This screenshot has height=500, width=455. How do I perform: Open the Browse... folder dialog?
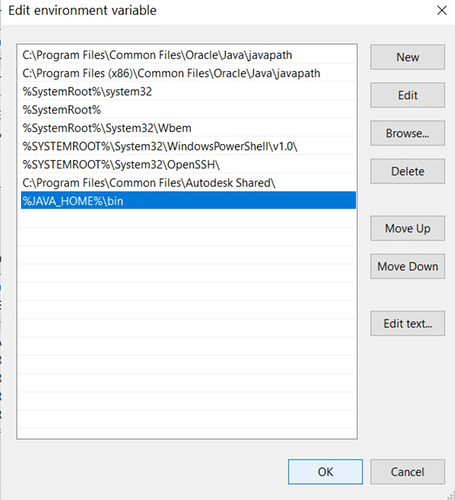click(407, 133)
